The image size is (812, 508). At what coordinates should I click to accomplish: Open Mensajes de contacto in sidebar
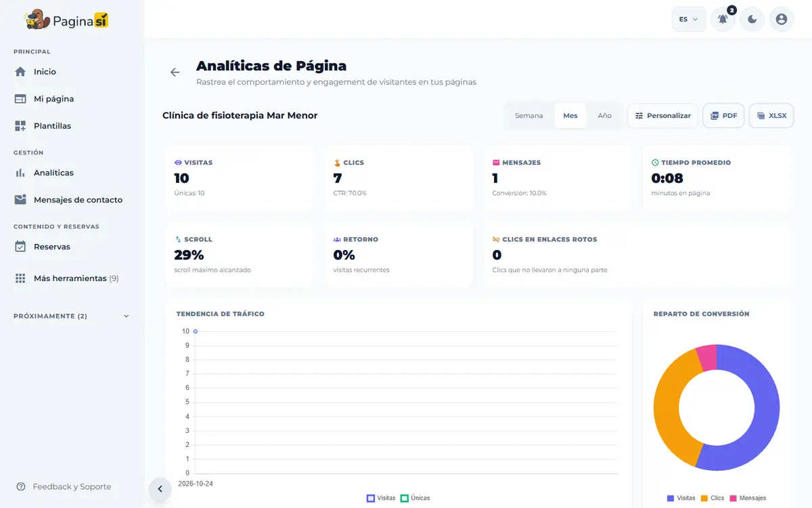(x=72, y=200)
